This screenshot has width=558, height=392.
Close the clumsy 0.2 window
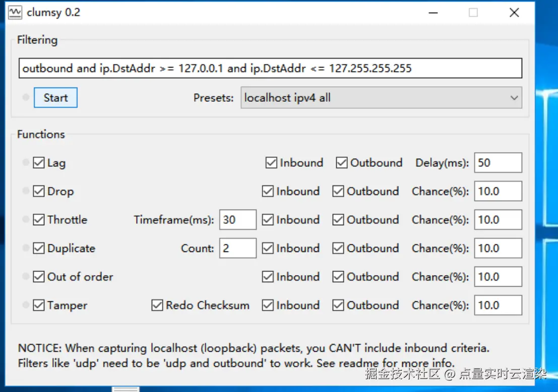[514, 13]
